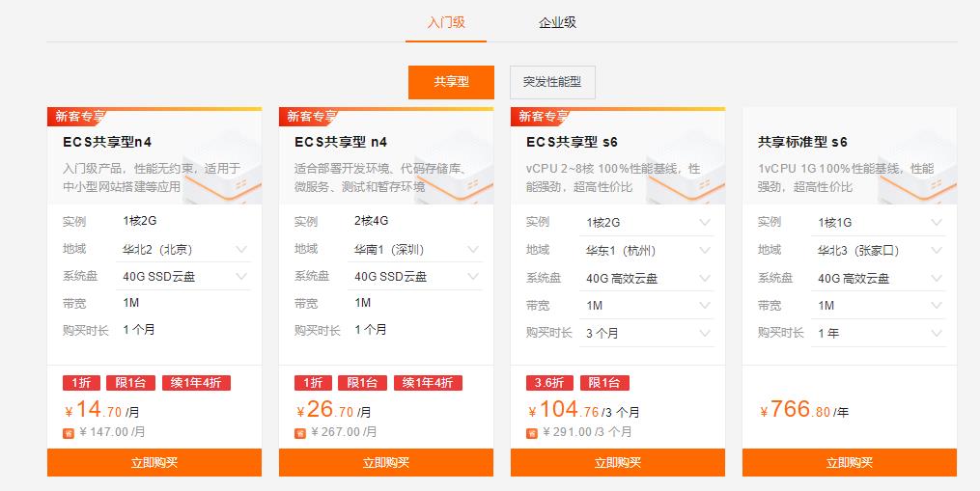Select the 共享型 category tab
Viewport: 980px width, 491px height.
coord(451,82)
